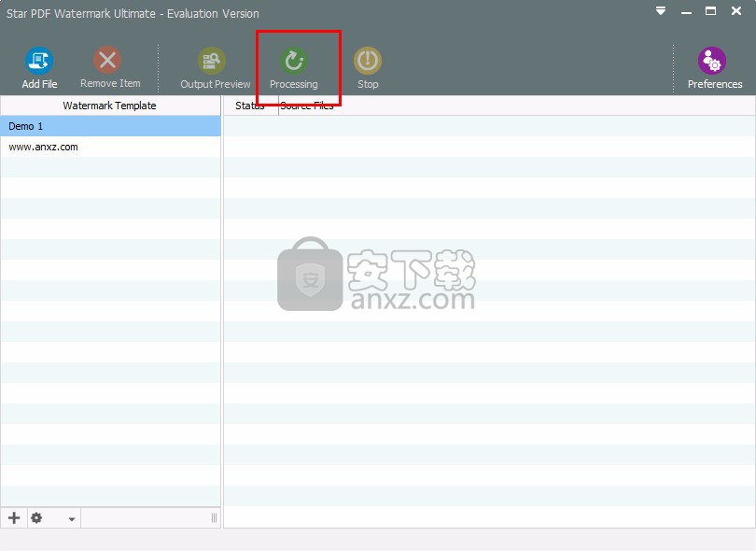Click the Watermark Template column header
This screenshot has width=756, height=551.
[110, 106]
